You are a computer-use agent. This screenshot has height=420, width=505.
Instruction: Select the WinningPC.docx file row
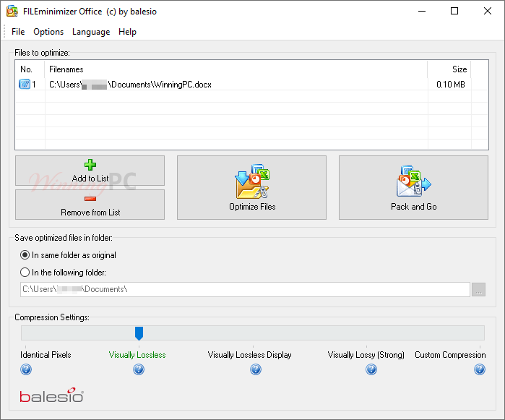point(251,85)
